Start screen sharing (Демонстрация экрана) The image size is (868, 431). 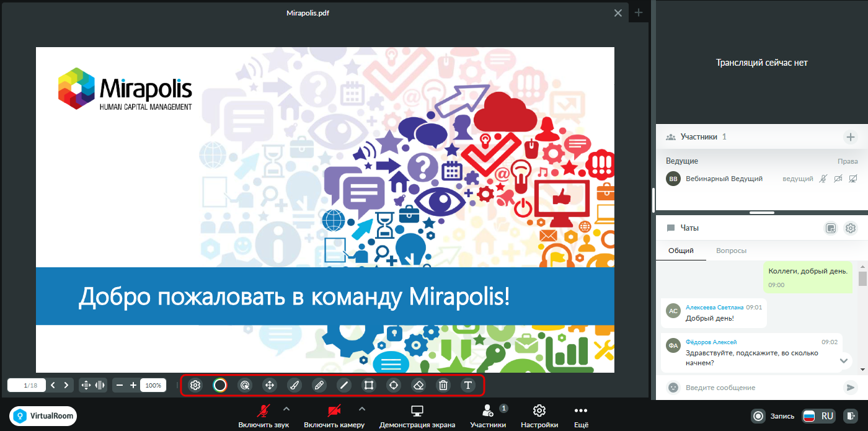[x=417, y=415]
